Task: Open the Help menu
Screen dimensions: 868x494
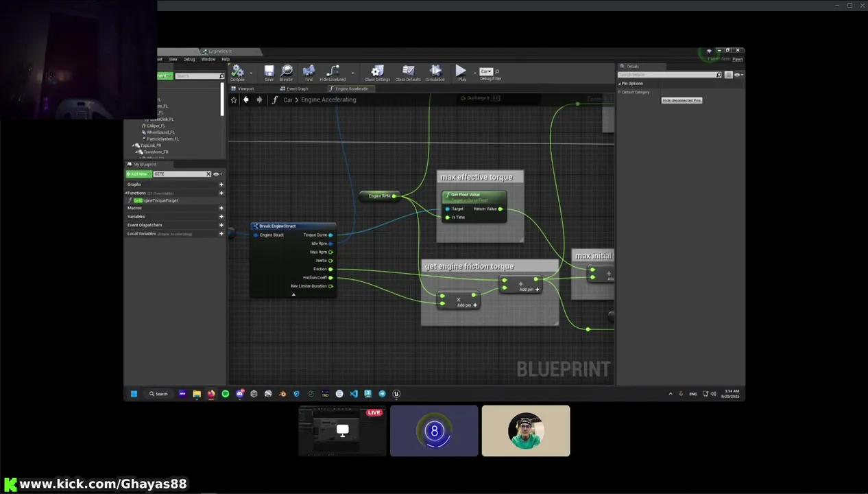Action: (226, 59)
